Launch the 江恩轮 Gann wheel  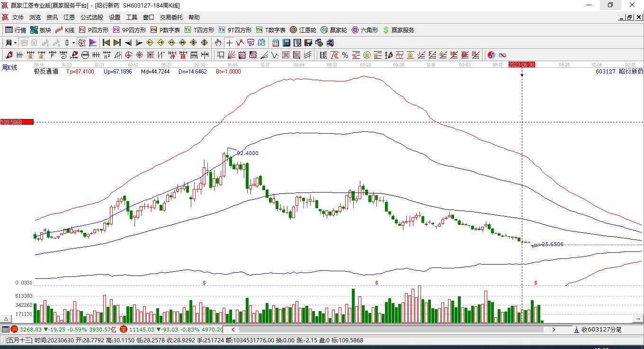pos(303,30)
